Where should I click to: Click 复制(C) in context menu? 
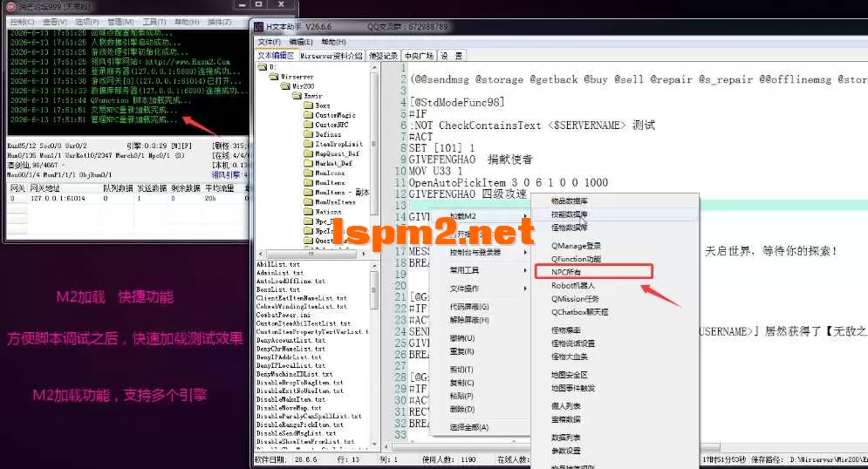(461, 383)
